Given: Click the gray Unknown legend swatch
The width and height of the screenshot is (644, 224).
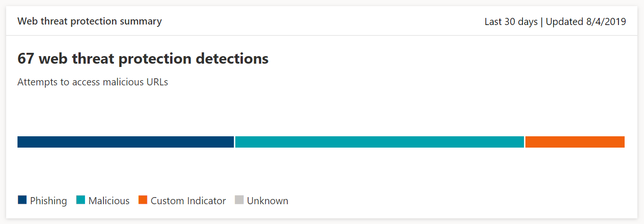Looking at the screenshot, I should [239, 200].
